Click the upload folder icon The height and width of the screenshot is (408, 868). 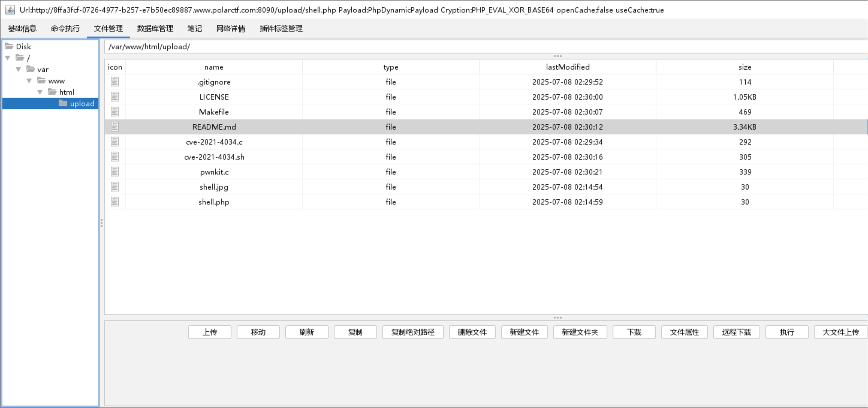point(63,103)
